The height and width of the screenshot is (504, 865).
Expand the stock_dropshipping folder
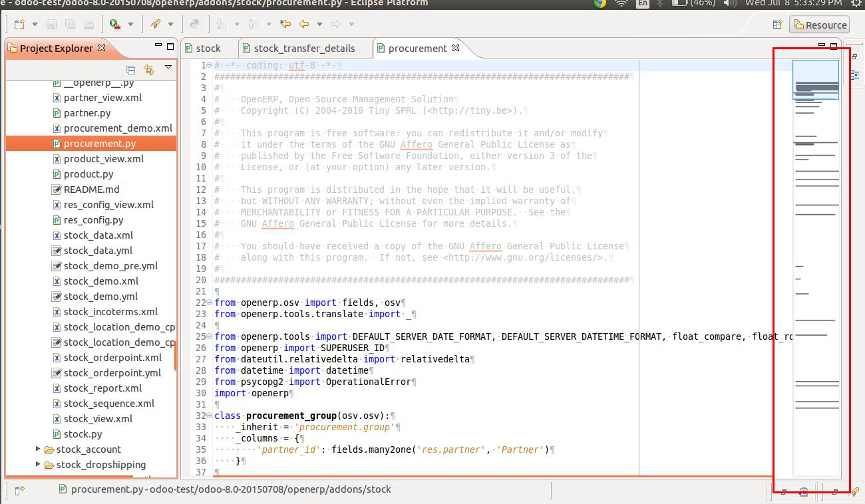(38, 464)
